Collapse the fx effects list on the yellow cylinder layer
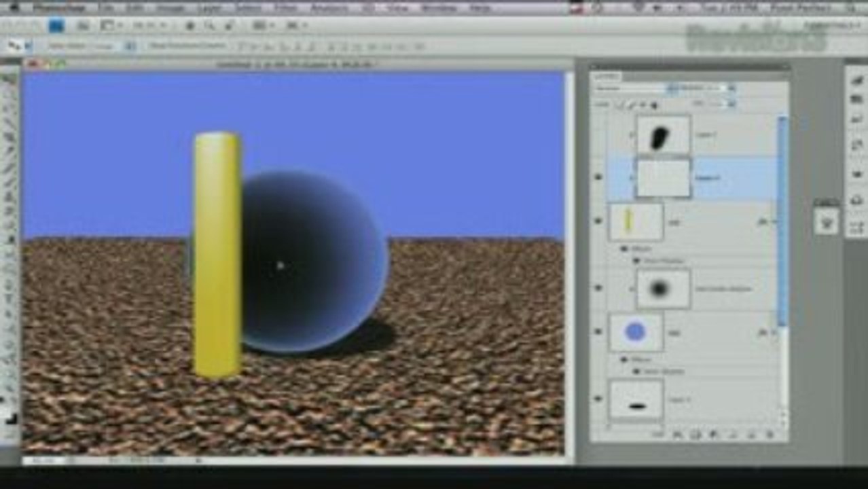Viewport: 868px width, 489px height. (773, 221)
